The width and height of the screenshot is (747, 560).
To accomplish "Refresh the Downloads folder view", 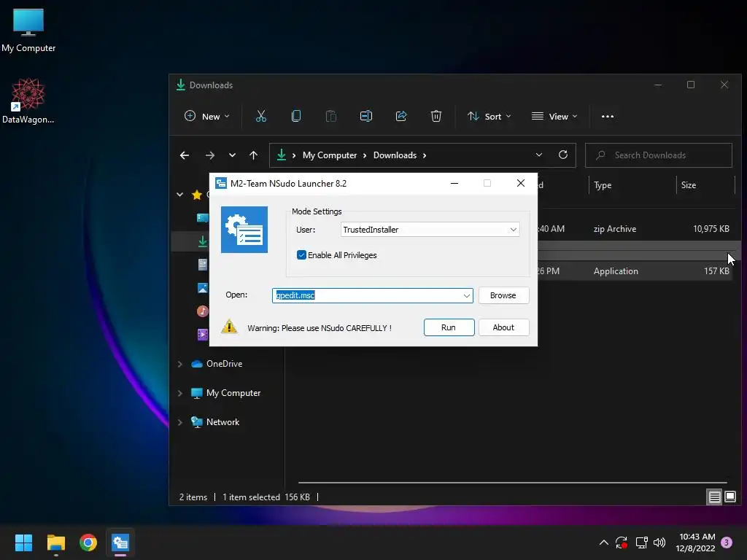I will point(563,155).
